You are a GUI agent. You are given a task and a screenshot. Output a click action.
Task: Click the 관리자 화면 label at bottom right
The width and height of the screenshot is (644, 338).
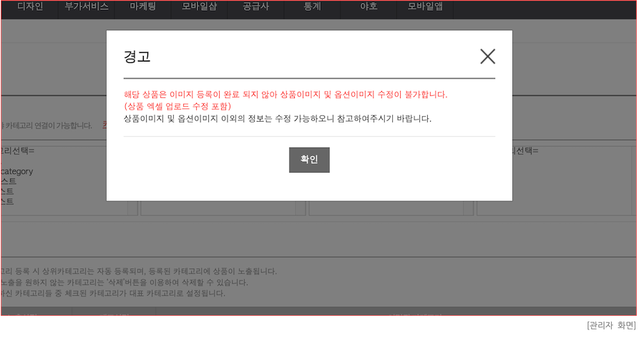point(610,325)
